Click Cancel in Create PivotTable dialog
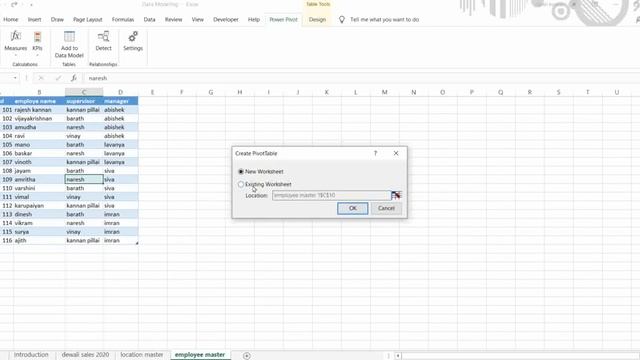The height and width of the screenshot is (360, 640). tap(386, 208)
